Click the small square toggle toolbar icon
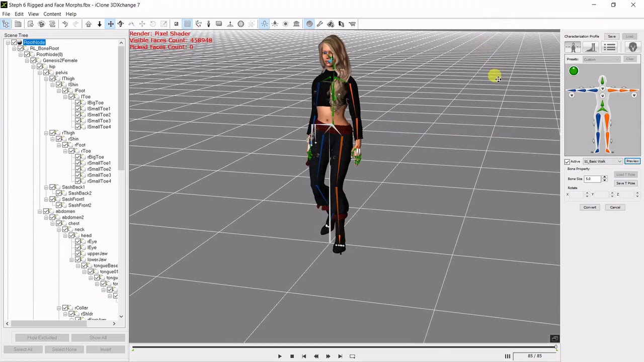 [x=176, y=24]
